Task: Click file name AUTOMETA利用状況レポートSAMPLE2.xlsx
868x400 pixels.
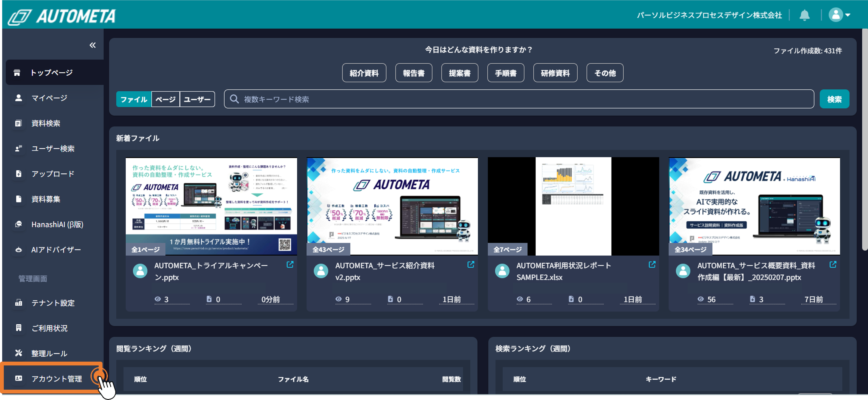Action: pyautogui.click(x=564, y=271)
